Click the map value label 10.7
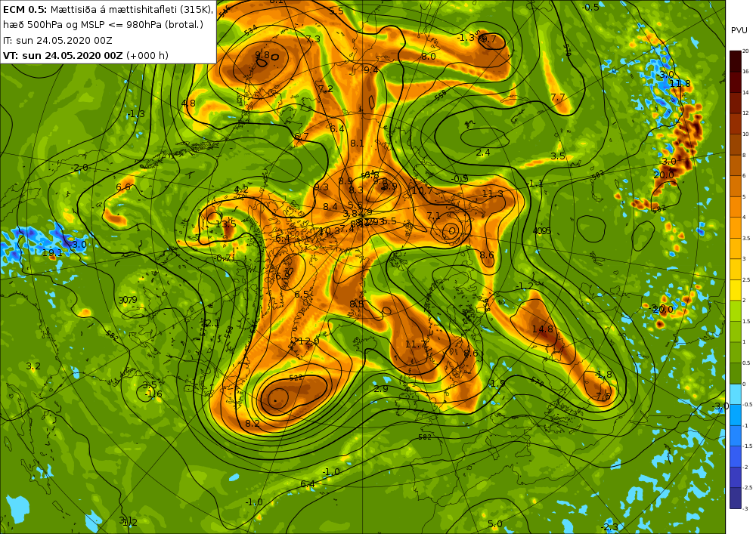Viewport: 756px width, 534px height. 423,190
